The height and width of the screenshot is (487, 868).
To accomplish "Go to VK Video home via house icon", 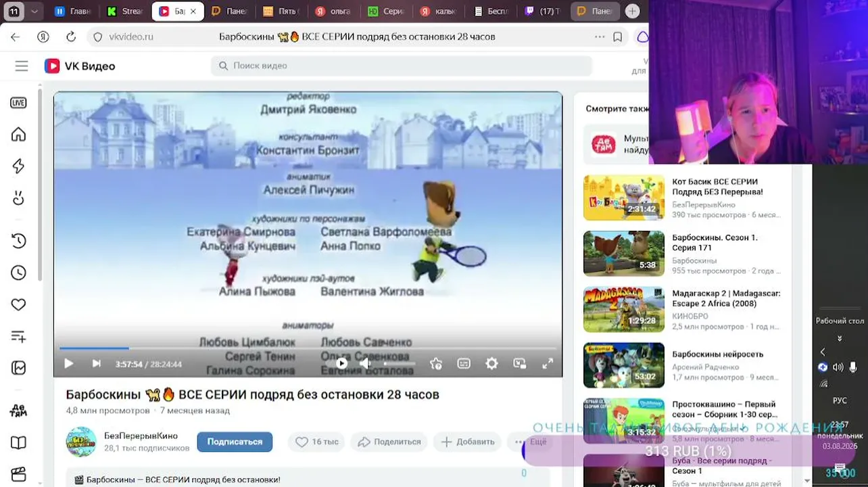I will (18, 135).
